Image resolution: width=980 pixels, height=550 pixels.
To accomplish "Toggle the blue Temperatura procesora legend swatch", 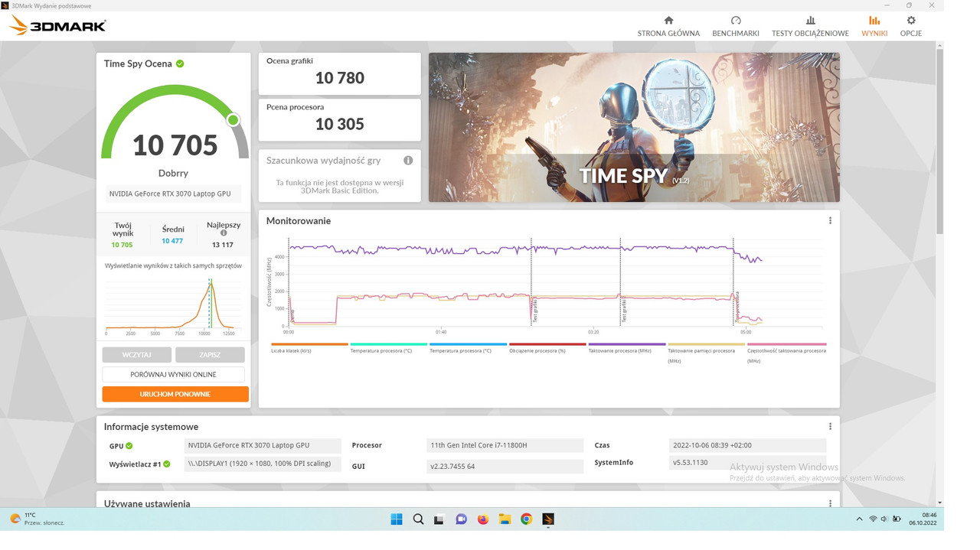I will coord(468,344).
